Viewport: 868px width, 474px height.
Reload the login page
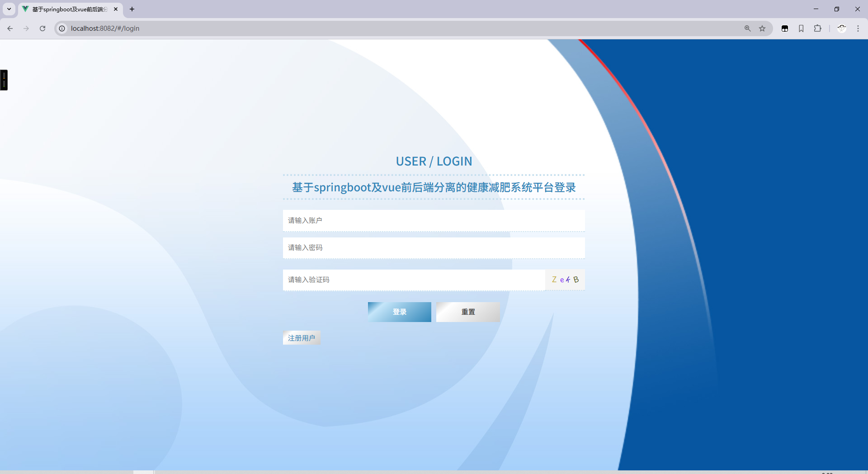[x=42, y=28]
